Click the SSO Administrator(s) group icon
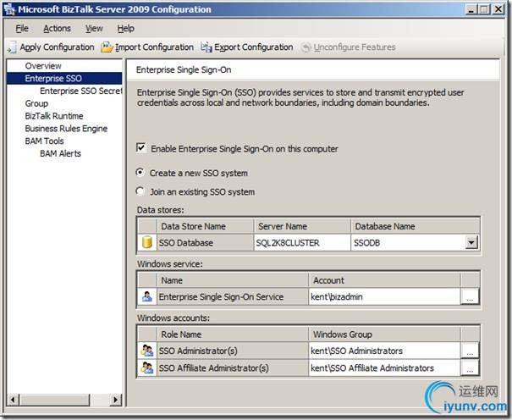This screenshot has height=420, width=512. coord(147,351)
